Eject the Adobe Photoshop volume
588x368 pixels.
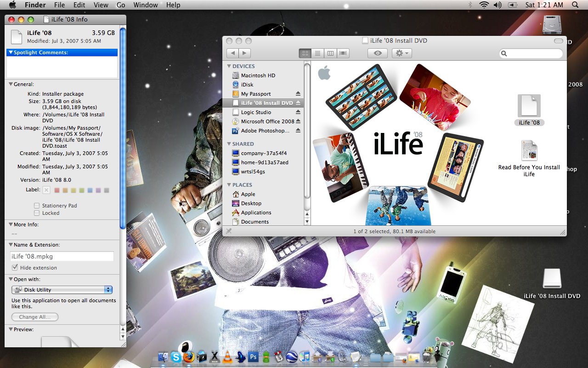[298, 131]
